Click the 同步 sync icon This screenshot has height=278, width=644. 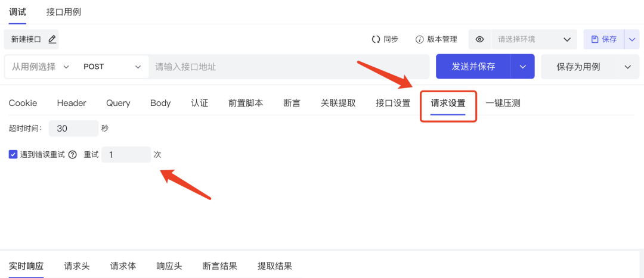376,39
